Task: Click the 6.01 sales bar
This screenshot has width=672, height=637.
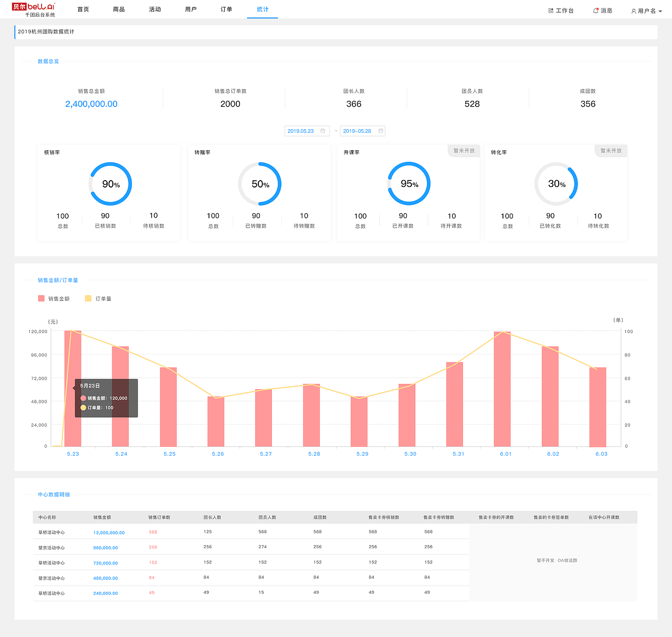Action: click(x=502, y=389)
